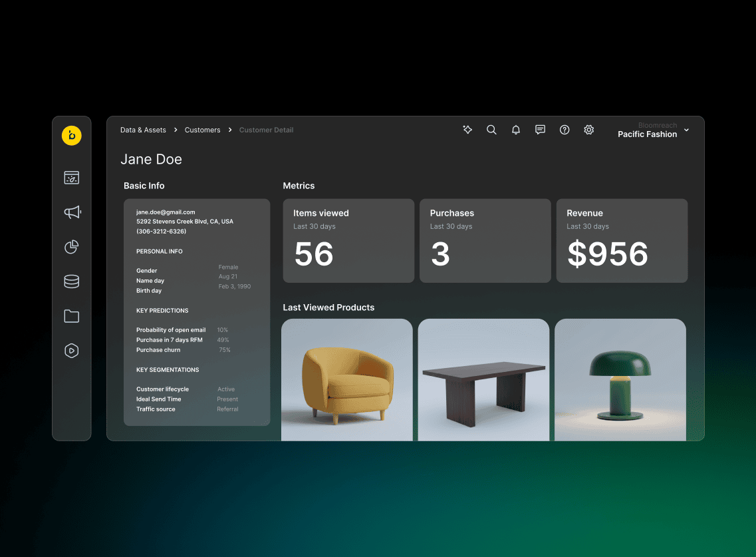The image size is (756, 557).
Task: Open the settings gear icon
Action: click(x=588, y=130)
